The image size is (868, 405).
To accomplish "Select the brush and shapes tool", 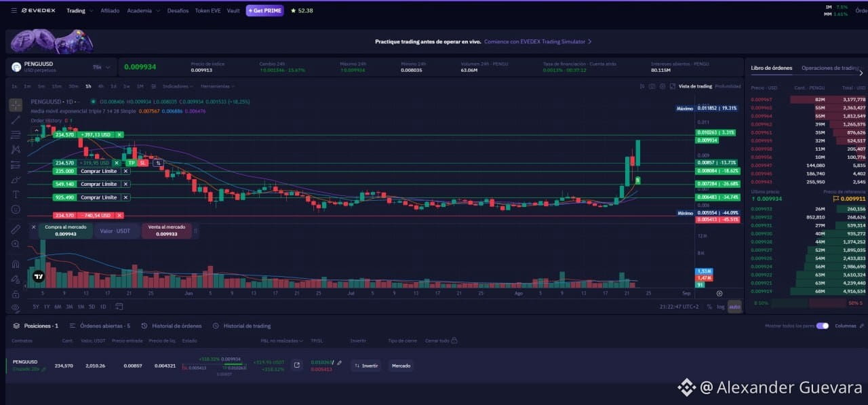I will pos(16,180).
